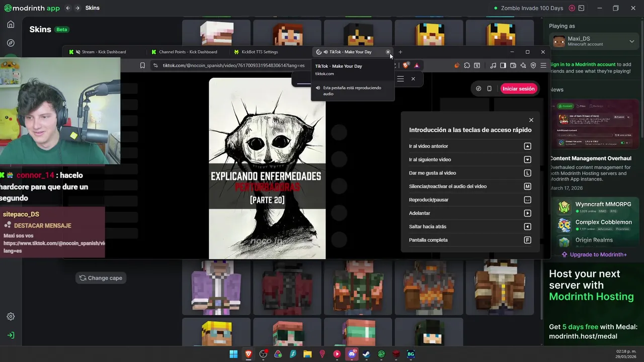Open the TikTok floating bar hamburger icon
Screen dimensions: 644x362
400,78
